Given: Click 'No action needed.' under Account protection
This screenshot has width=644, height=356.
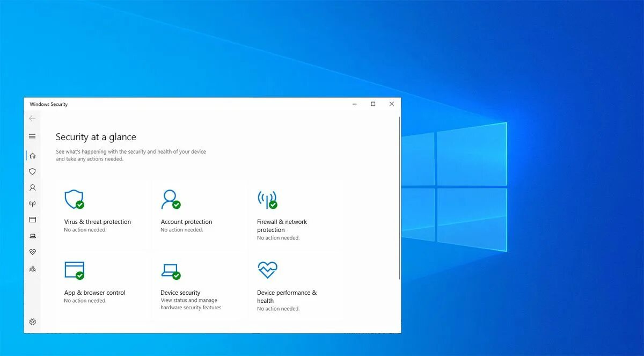Looking at the screenshot, I should click(x=181, y=230).
